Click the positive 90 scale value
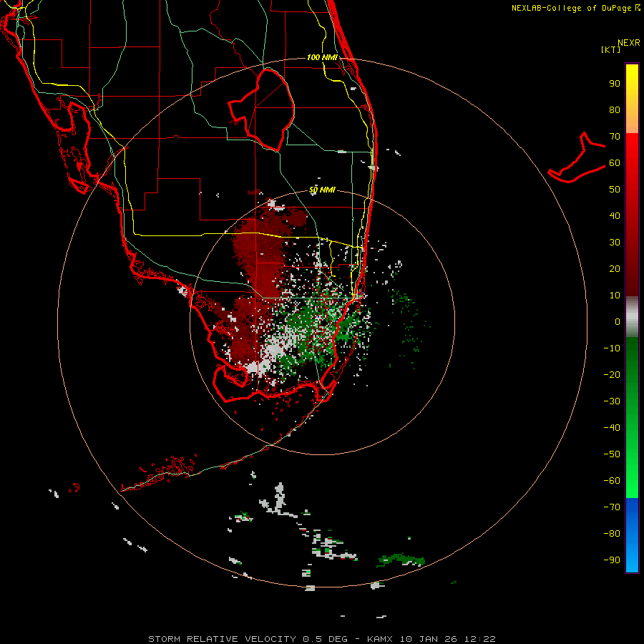 click(615, 84)
